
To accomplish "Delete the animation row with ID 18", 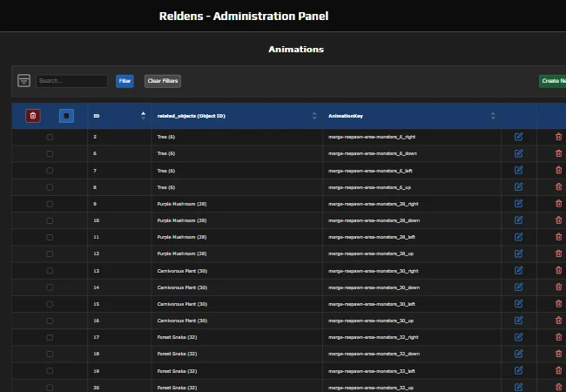I will 558,354.
